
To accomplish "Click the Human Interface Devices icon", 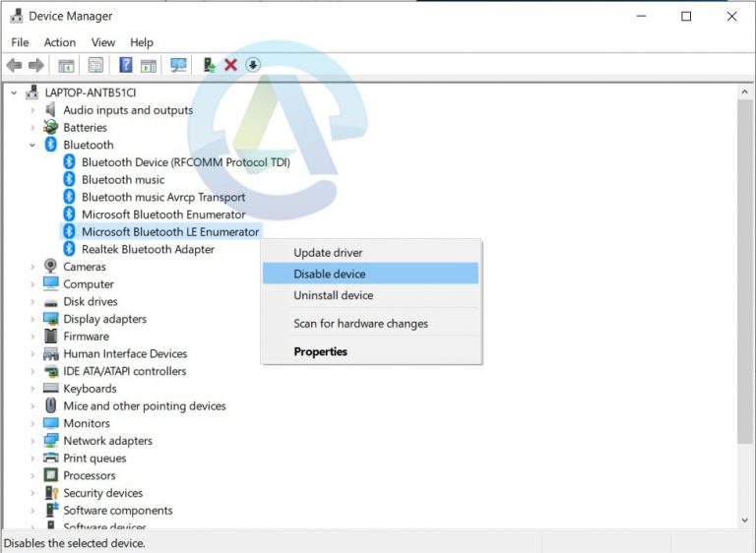I will click(50, 354).
